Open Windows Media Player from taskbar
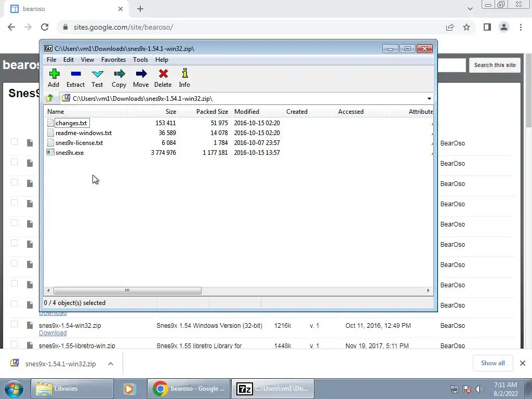532x399 pixels. point(129,389)
